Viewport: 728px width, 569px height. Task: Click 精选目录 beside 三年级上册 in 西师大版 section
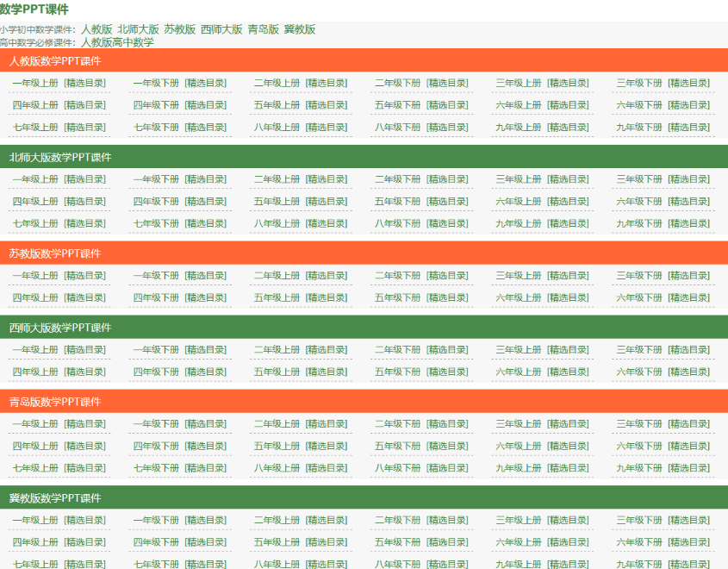tap(569, 350)
